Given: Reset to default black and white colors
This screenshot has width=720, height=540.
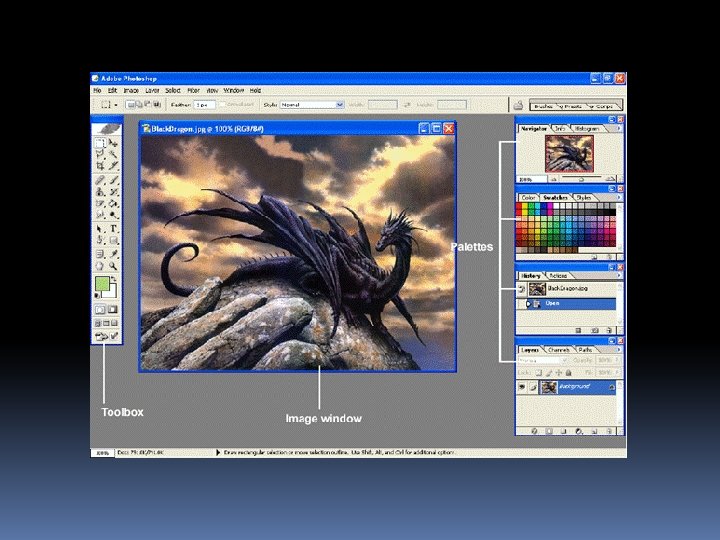Looking at the screenshot, I should pyautogui.click(x=97, y=295).
